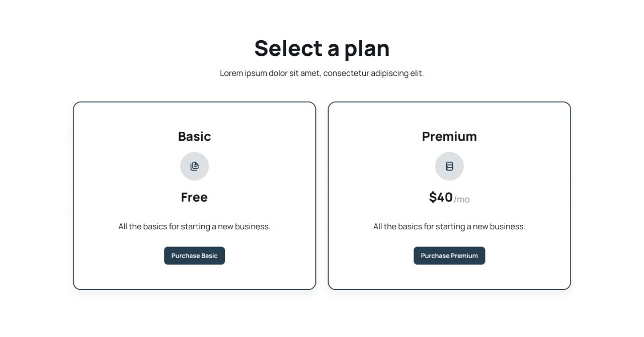
Task: Click the Free price label
Action: pos(194,197)
